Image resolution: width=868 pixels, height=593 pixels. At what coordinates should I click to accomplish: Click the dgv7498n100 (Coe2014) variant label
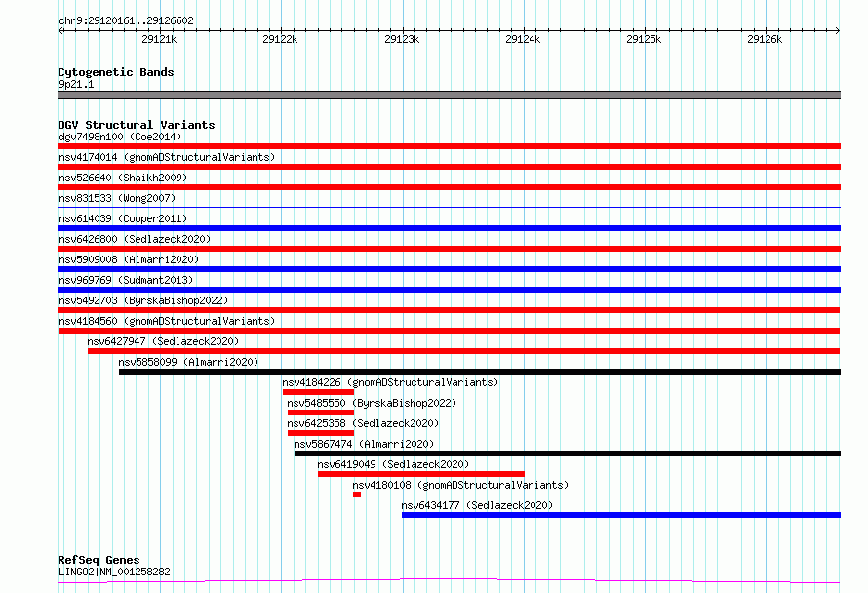coord(120,137)
